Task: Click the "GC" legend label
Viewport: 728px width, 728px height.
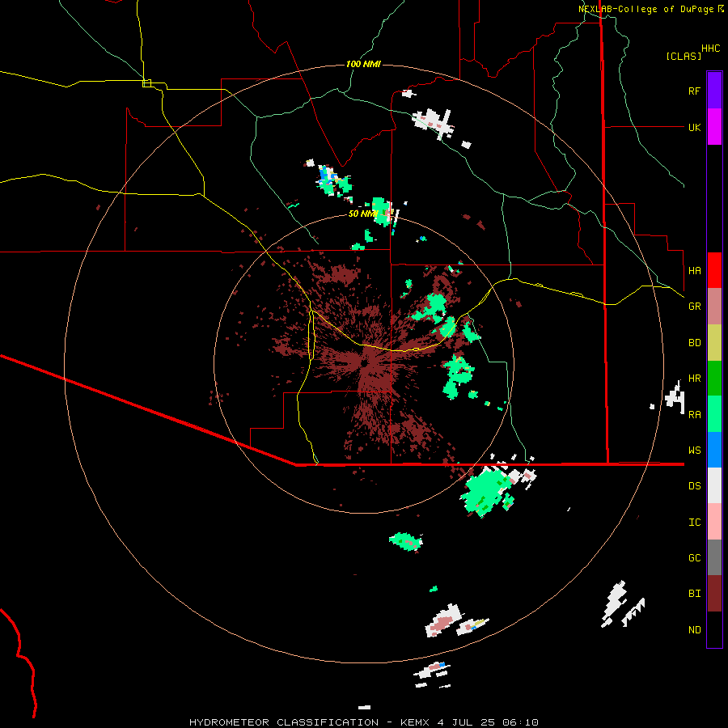Action: click(x=694, y=558)
